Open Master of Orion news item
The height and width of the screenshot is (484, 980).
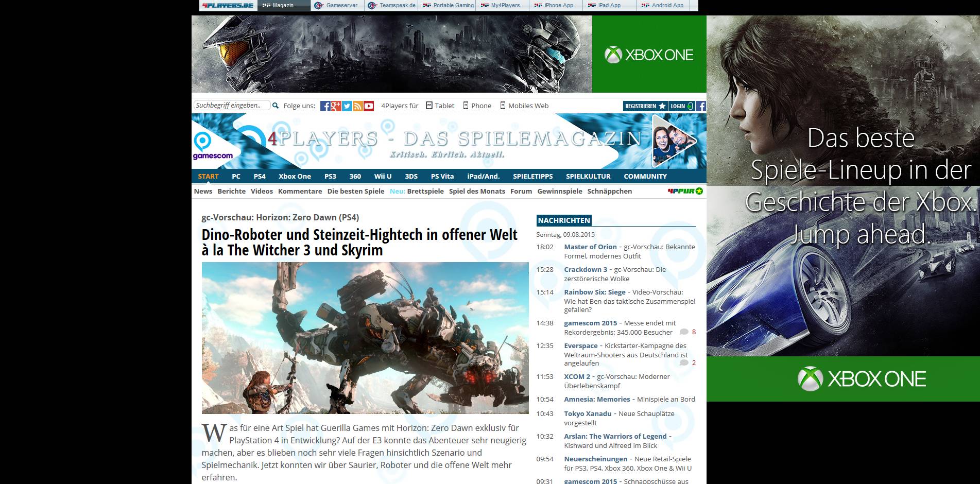tap(590, 247)
